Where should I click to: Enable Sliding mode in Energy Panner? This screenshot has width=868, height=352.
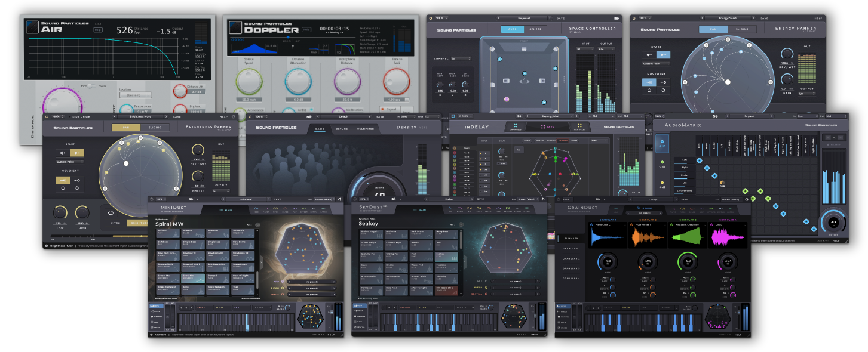[x=741, y=29]
